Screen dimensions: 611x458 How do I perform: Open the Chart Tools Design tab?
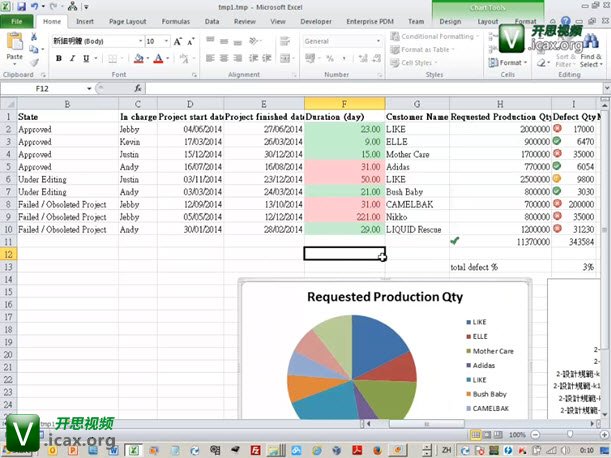(450, 21)
